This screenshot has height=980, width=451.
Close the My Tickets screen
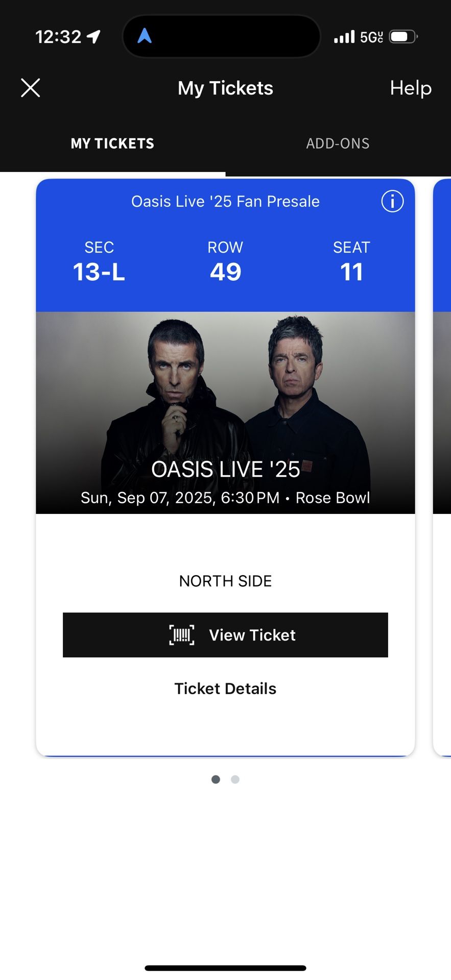pyautogui.click(x=31, y=88)
